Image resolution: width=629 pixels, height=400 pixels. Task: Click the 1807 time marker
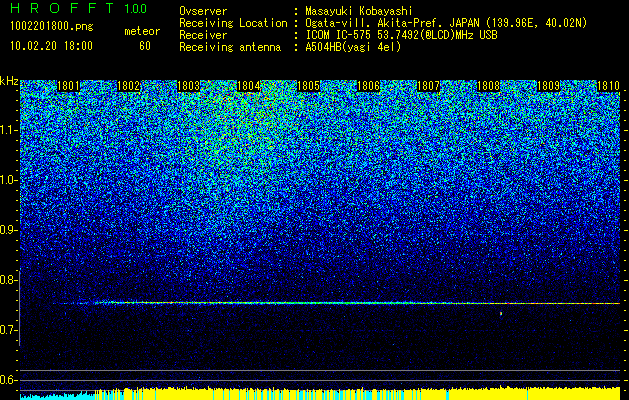pyautogui.click(x=428, y=86)
